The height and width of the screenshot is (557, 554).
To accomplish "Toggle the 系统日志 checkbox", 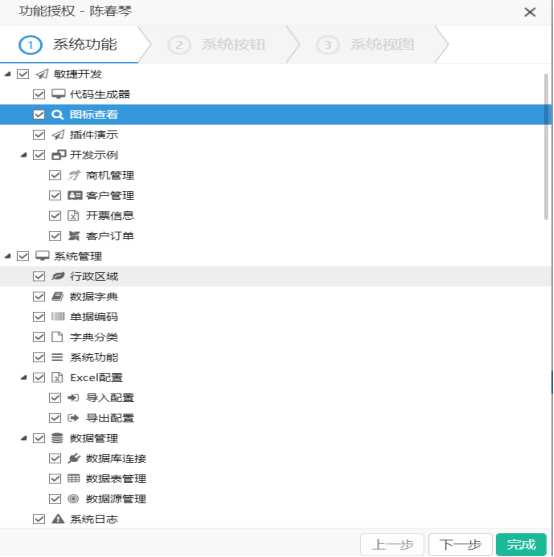I will coord(39,519).
